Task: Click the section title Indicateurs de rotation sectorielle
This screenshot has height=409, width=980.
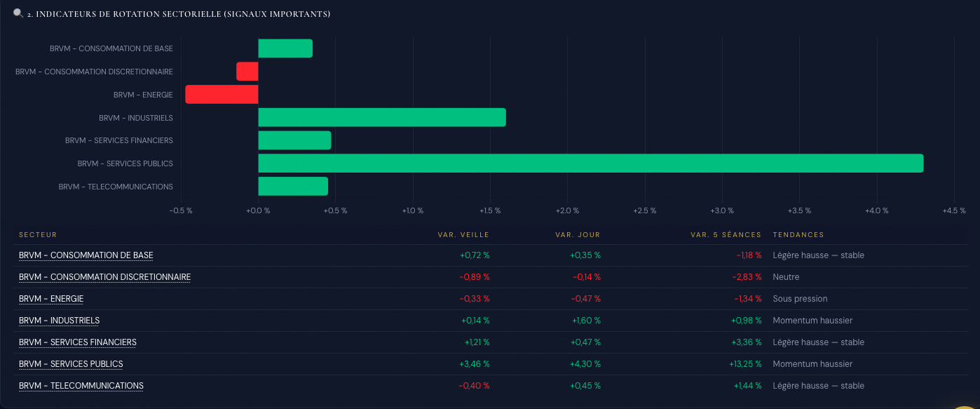Action: pyautogui.click(x=179, y=14)
